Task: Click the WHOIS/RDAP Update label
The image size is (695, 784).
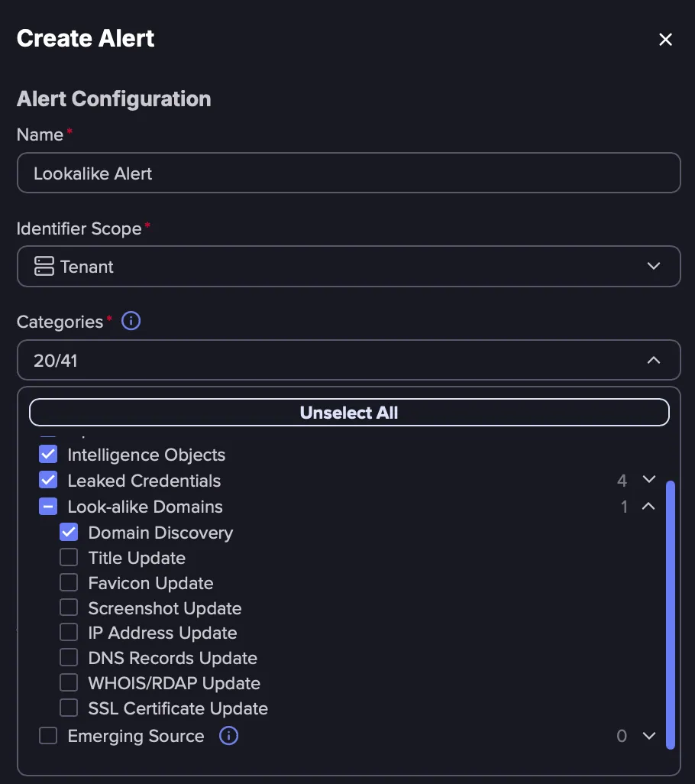Action: (174, 683)
